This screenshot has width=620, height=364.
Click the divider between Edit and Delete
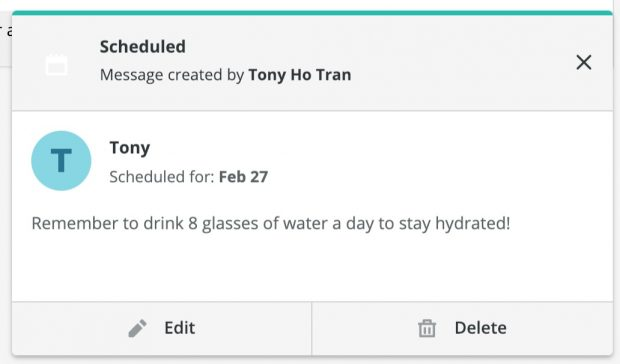(x=312, y=329)
